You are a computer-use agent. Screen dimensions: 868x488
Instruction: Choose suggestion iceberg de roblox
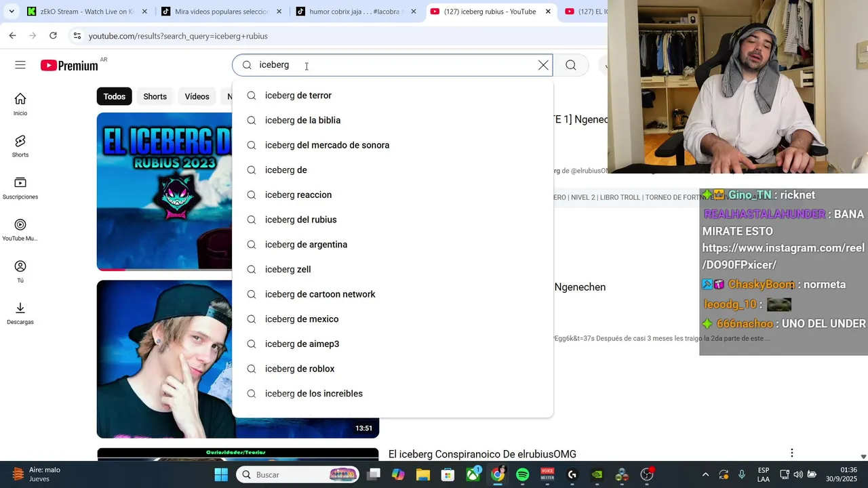[393, 369]
